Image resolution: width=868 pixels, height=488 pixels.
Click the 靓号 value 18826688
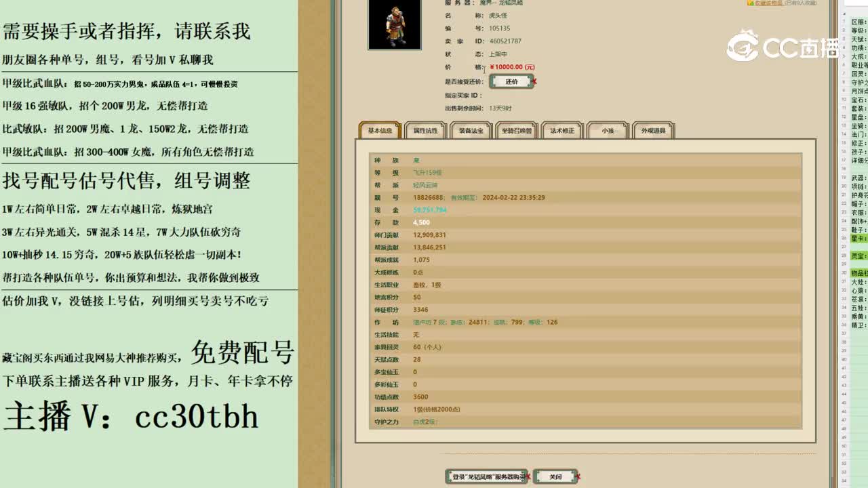pos(428,197)
